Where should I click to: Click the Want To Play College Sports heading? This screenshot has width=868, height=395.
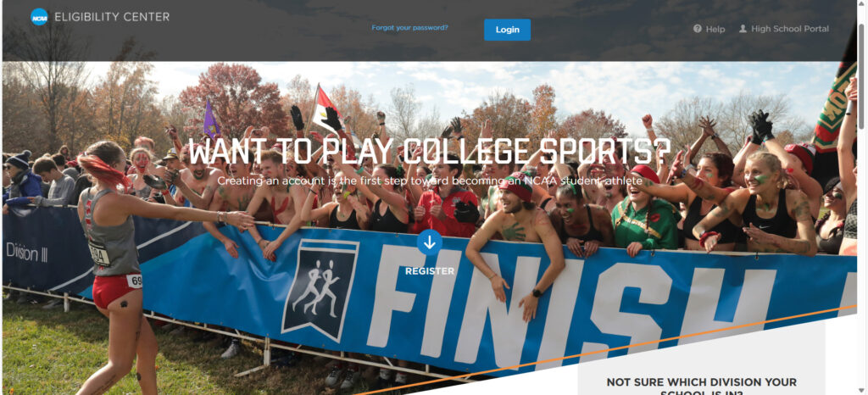[430, 151]
